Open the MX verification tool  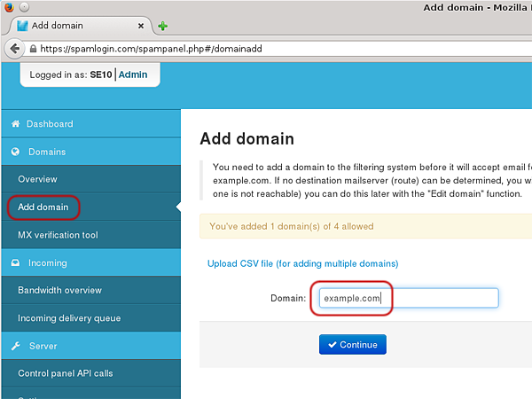pyautogui.click(x=91, y=235)
